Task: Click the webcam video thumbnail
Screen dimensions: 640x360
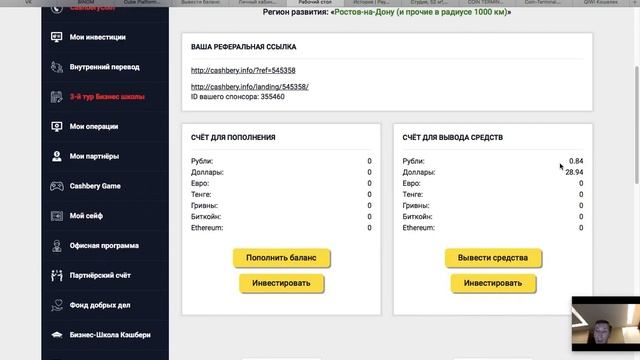Action: [606, 324]
